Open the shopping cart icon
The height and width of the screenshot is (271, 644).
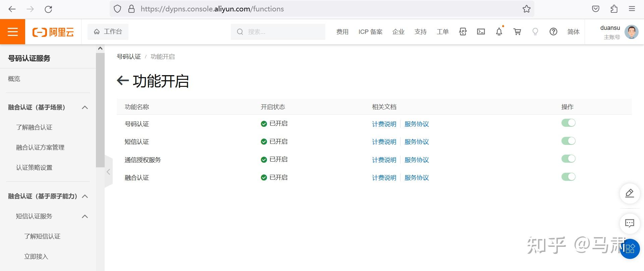[517, 32]
